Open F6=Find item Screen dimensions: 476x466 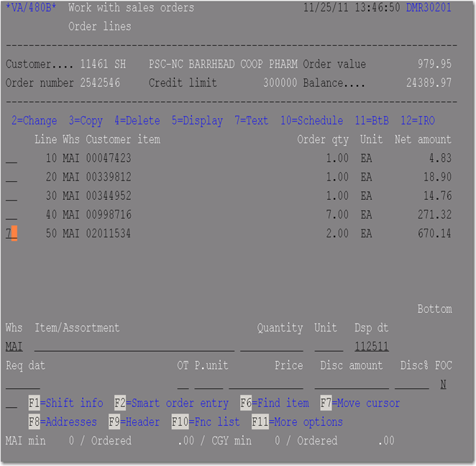coord(275,403)
